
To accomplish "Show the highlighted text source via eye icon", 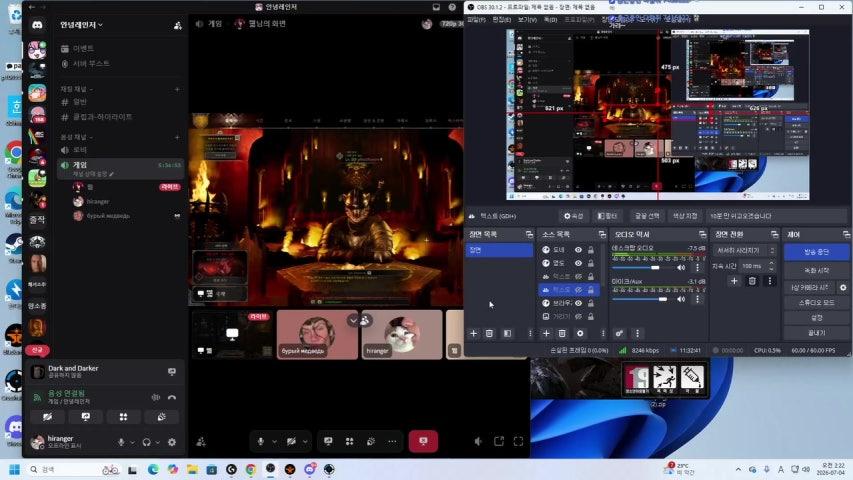I will coord(579,290).
